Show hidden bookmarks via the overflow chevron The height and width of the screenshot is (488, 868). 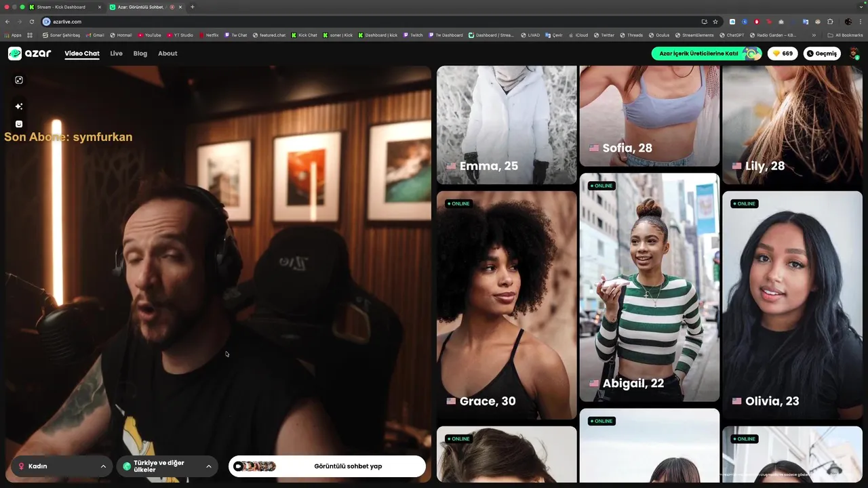pos(814,35)
